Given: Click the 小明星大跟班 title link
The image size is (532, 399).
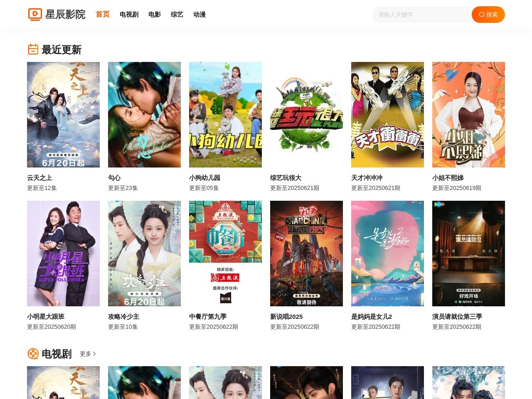Looking at the screenshot, I should tap(46, 316).
